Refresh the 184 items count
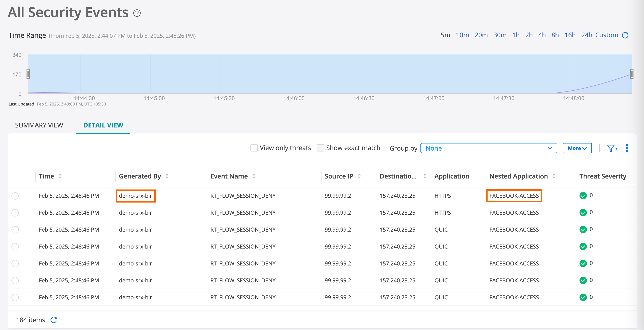This screenshot has width=644, height=330. (54, 320)
